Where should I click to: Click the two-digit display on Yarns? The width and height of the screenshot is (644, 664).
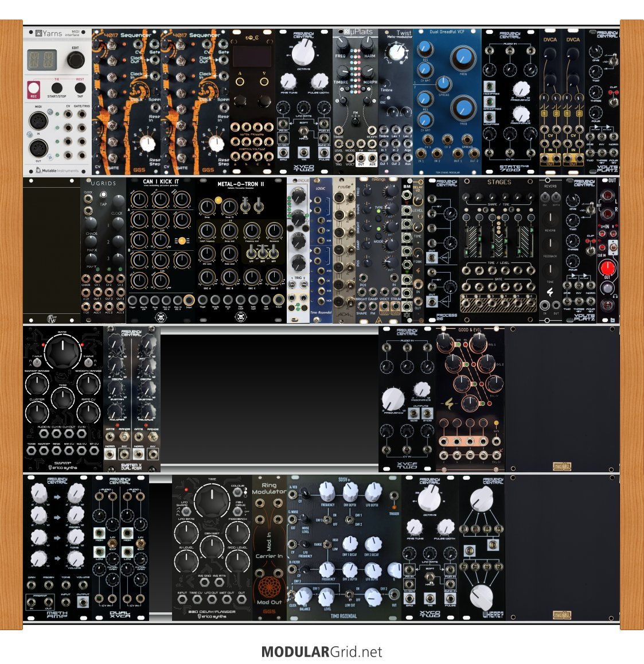pos(42,60)
